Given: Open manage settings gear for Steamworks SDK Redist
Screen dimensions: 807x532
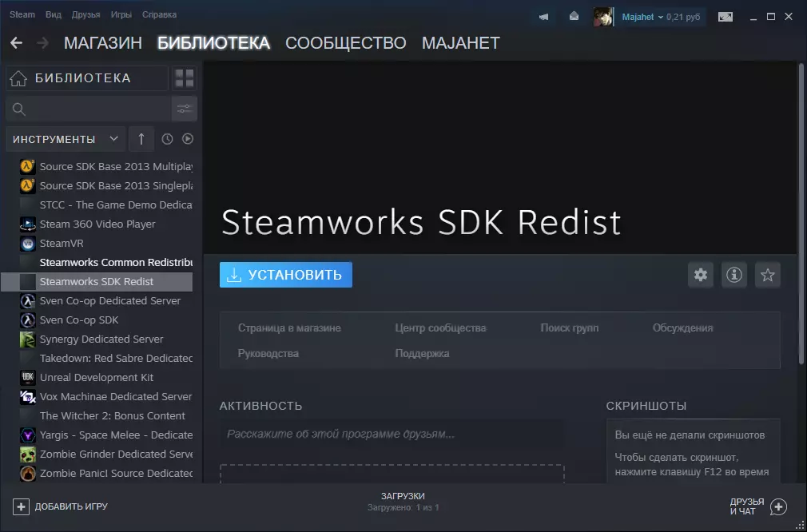Looking at the screenshot, I should (x=701, y=275).
